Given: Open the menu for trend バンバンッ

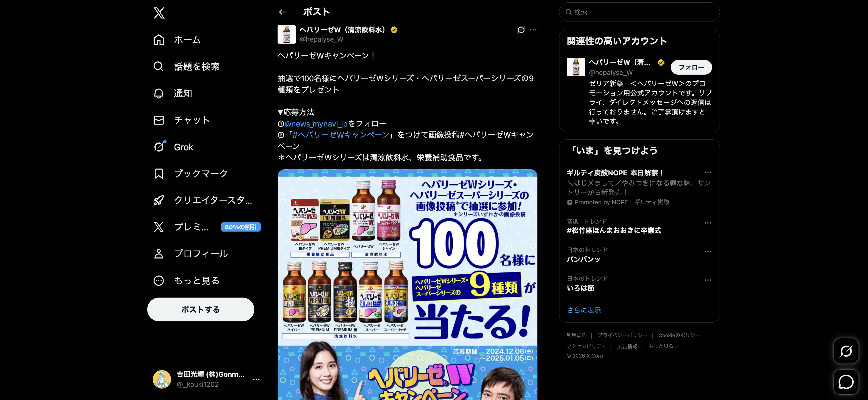Looking at the screenshot, I should [x=708, y=251].
